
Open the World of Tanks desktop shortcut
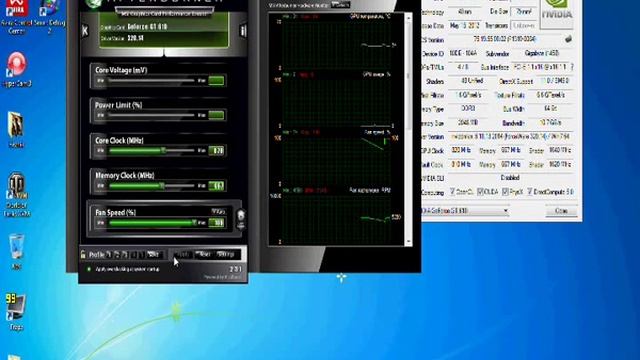coord(16,194)
